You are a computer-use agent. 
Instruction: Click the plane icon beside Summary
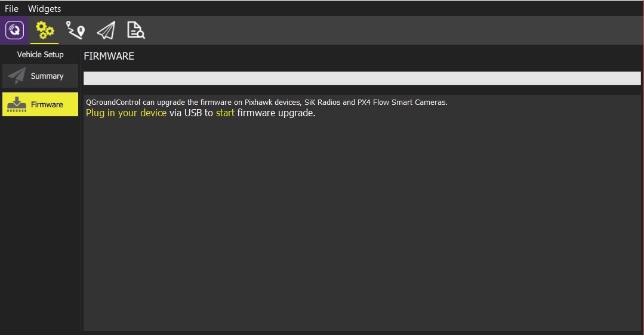coord(17,76)
